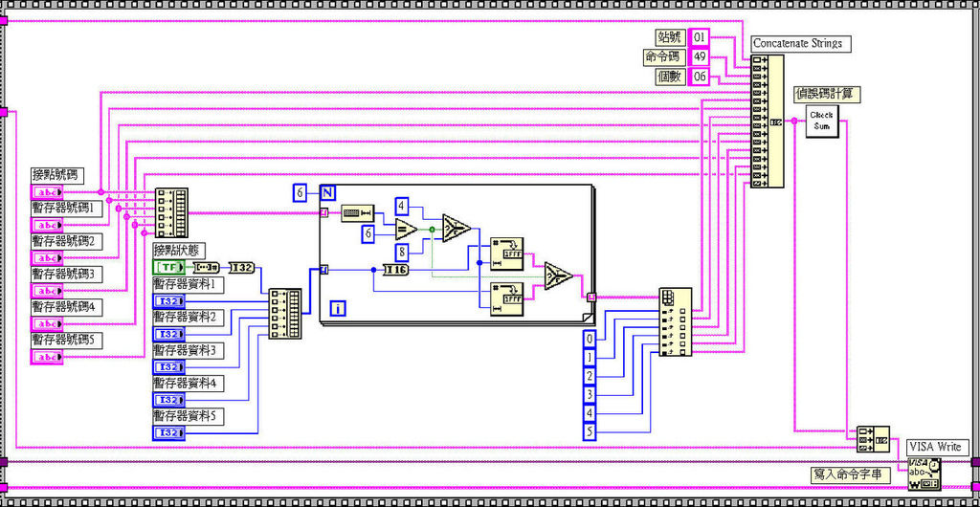The width and height of the screenshot is (980, 507).
Task: Click the '個數' label
Action: 671,77
